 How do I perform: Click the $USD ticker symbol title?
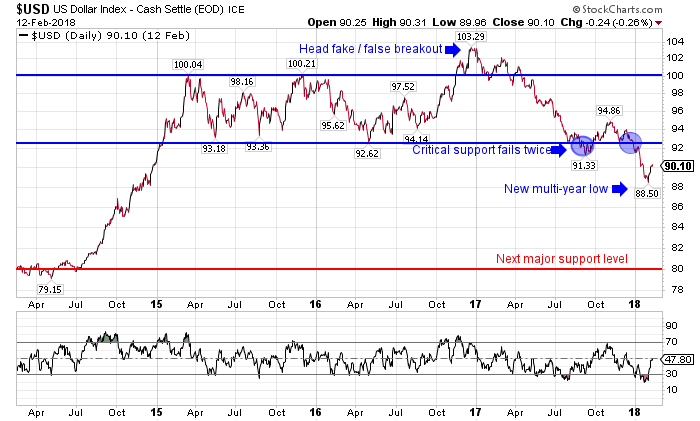tap(26, 9)
